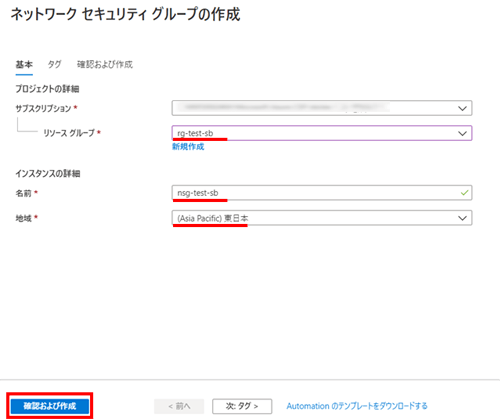
Task: Open the 基本 tab
Action: click(x=24, y=64)
